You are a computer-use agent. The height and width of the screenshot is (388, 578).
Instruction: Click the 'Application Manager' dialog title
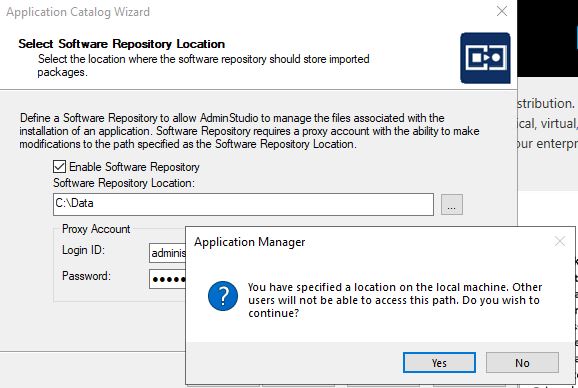tap(250, 242)
